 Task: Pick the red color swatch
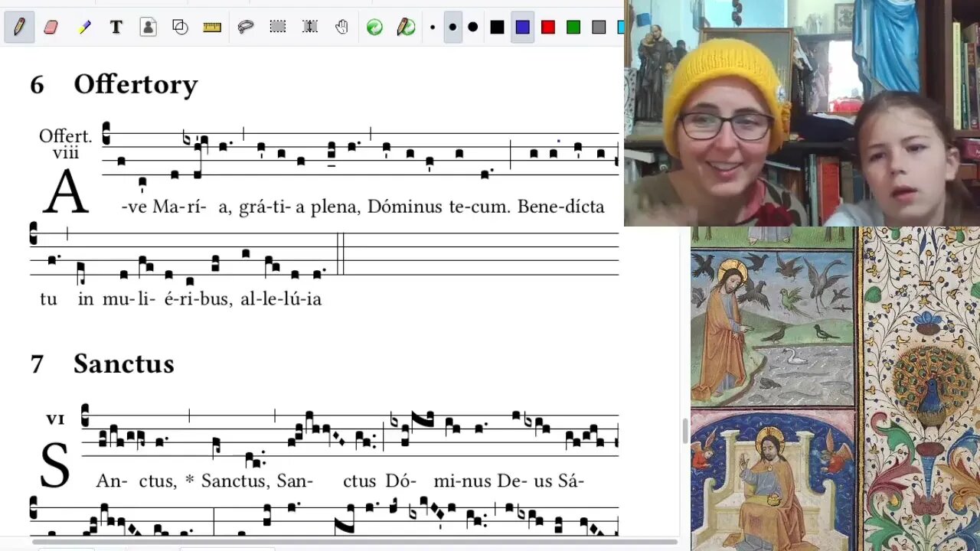[x=548, y=28]
